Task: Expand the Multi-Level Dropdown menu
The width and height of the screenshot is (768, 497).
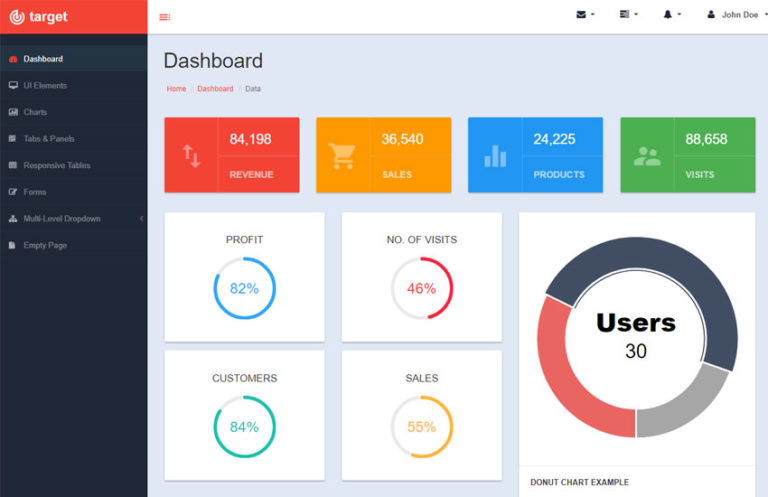Action: click(62, 218)
